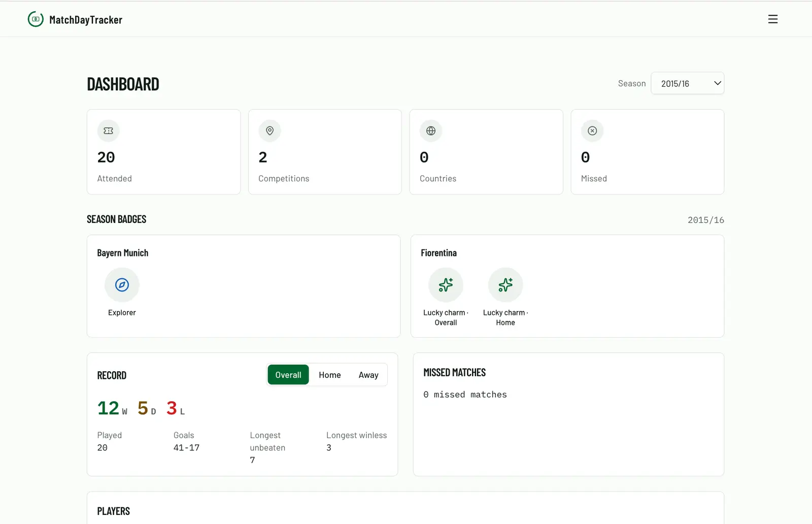Viewport: 812px width, 524px height.
Task: Open the Season 2015/16 dropdown
Action: 687,83
